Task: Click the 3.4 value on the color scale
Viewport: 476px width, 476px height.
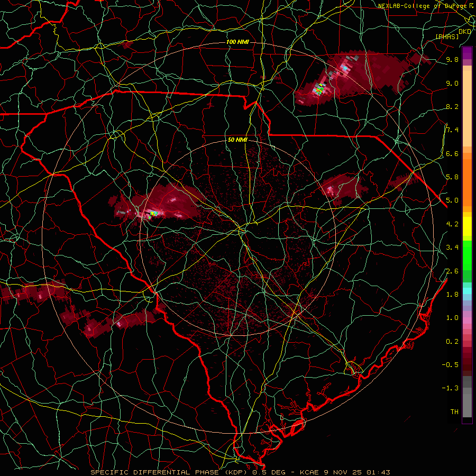Action: 452,248
